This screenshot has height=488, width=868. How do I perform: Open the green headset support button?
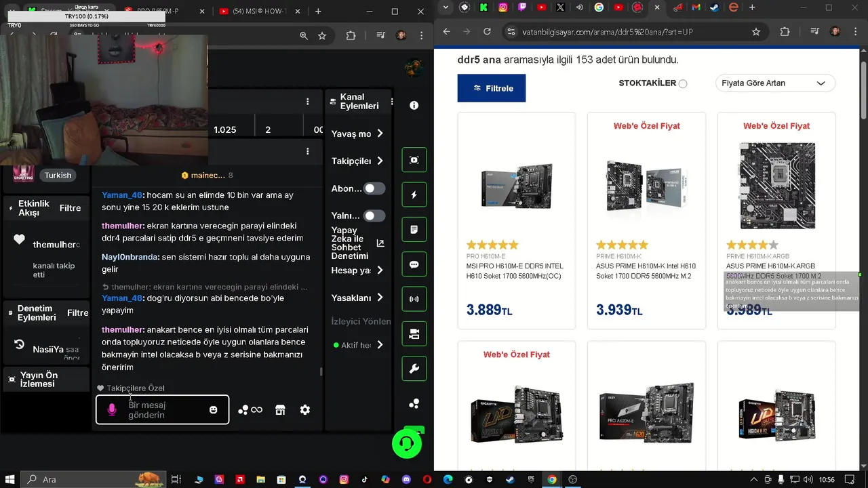point(407,444)
